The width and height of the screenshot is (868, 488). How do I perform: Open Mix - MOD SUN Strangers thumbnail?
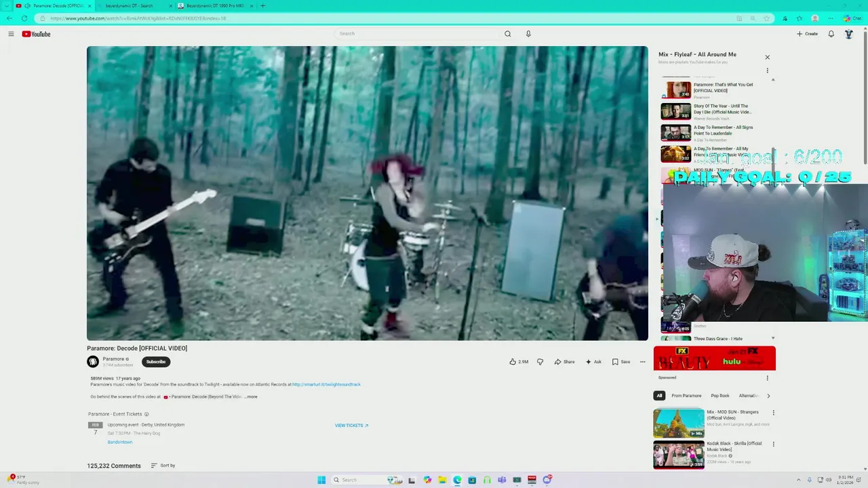[679, 424]
